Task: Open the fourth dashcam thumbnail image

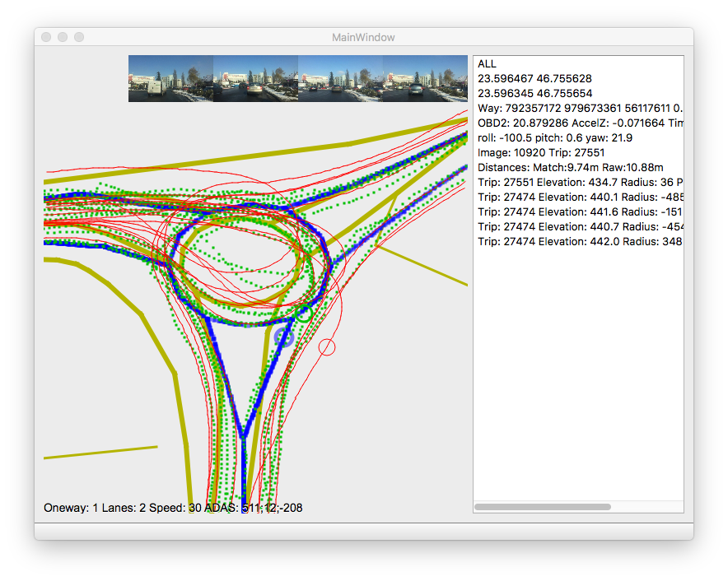Action: point(425,79)
